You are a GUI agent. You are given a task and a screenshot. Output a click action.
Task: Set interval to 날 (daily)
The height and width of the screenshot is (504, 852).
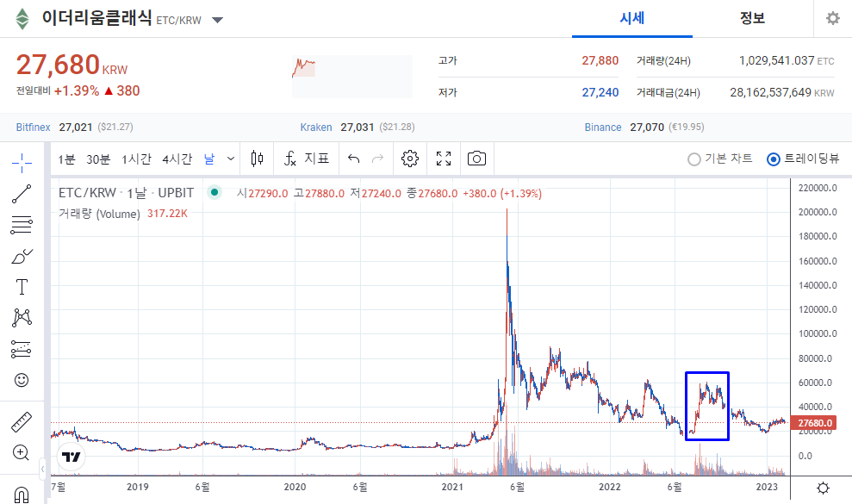tap(209, 159)
